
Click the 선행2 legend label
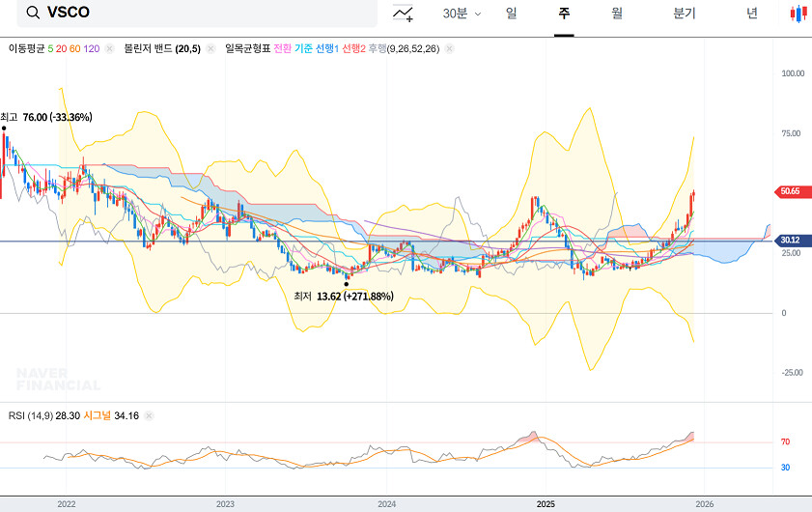(353, 48)
